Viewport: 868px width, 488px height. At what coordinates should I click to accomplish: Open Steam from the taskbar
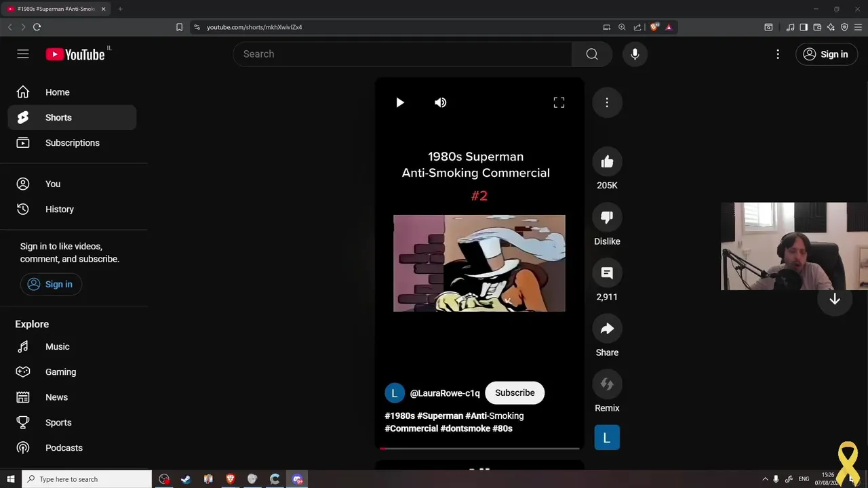coord(186,479)
